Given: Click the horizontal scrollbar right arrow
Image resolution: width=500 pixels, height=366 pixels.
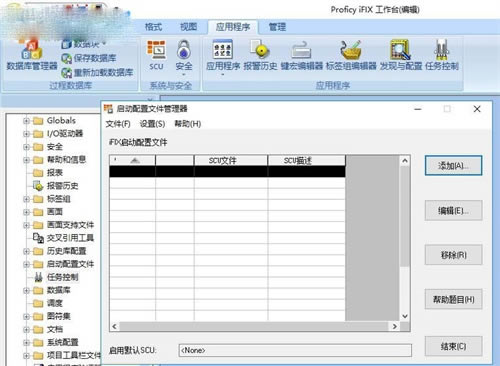Looking at the screenshot, I should coord(395,326).
